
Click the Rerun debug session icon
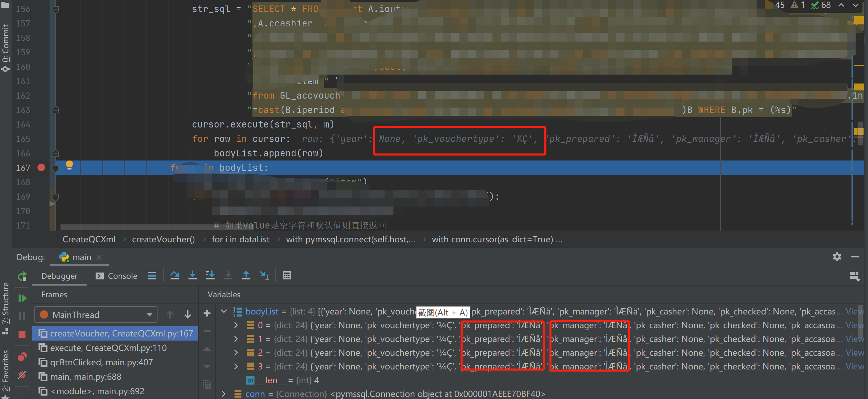point(22,276)
